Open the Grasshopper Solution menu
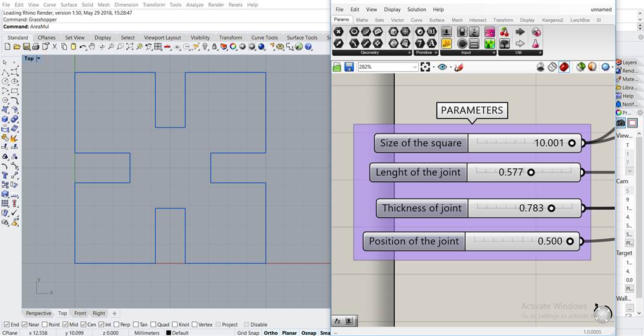644x336 pixels. (416, 9)
